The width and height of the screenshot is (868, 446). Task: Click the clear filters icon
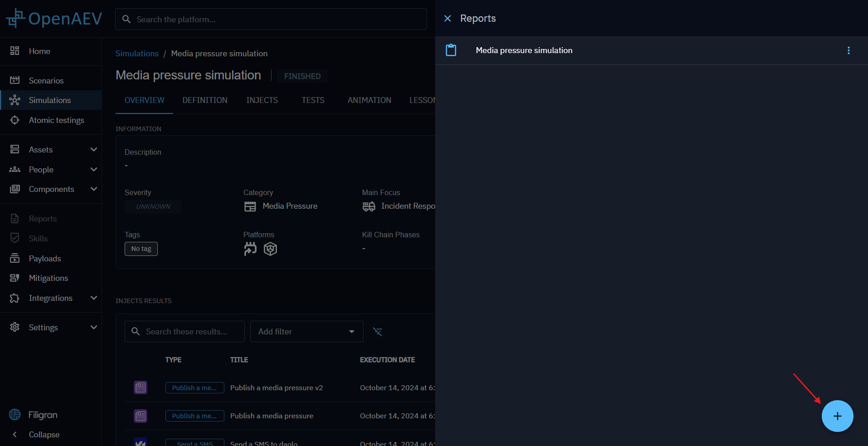click(x=378, y=332)
